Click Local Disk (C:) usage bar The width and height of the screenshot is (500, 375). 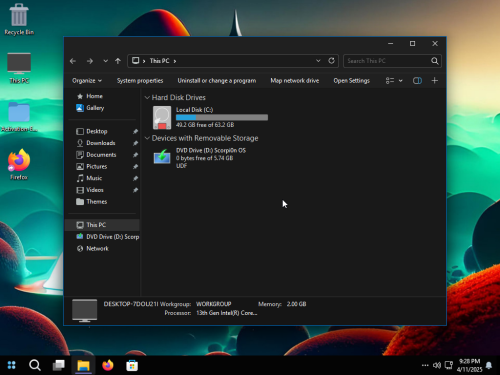coord(222,117)
